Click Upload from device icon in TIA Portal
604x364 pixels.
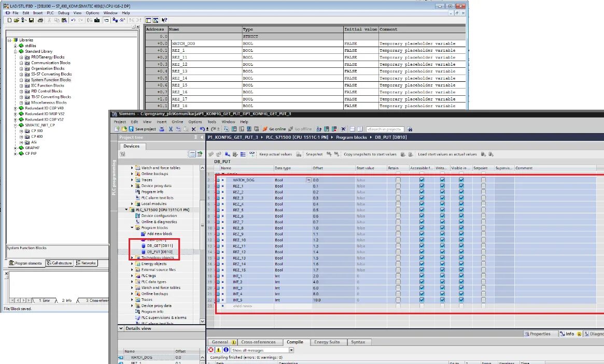pyautogui.click(x=242, y=129)
